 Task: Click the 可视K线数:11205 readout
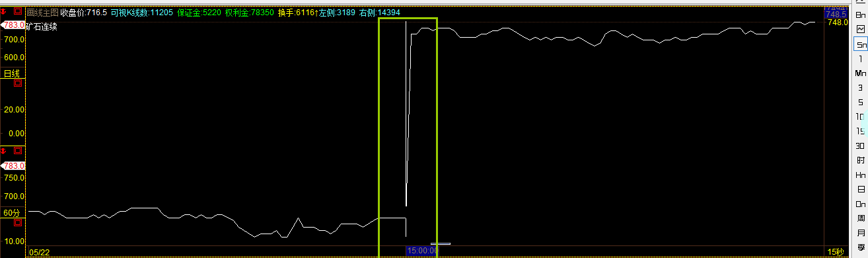tap(142, 13)
